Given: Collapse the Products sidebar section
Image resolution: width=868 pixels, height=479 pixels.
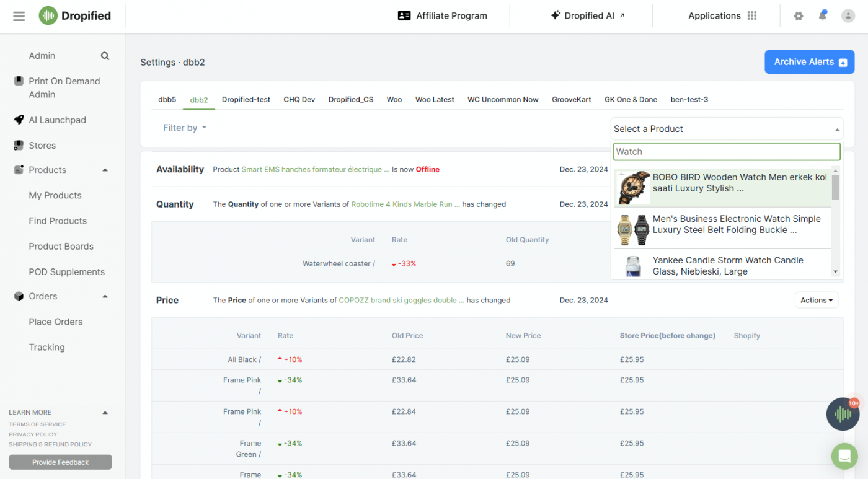Looking at the screenshot, I should (105, 170).
